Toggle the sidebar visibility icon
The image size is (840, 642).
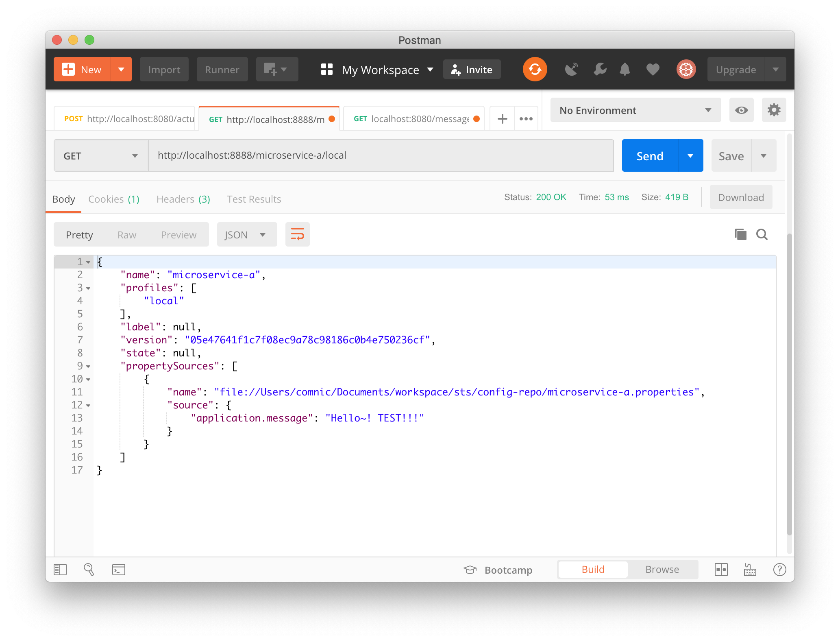click(x=60, y=569)
